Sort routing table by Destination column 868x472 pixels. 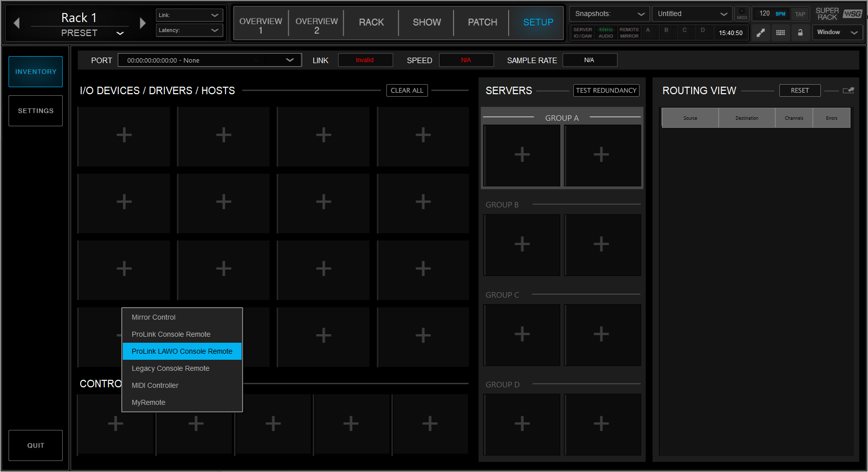tap(747, 118)
